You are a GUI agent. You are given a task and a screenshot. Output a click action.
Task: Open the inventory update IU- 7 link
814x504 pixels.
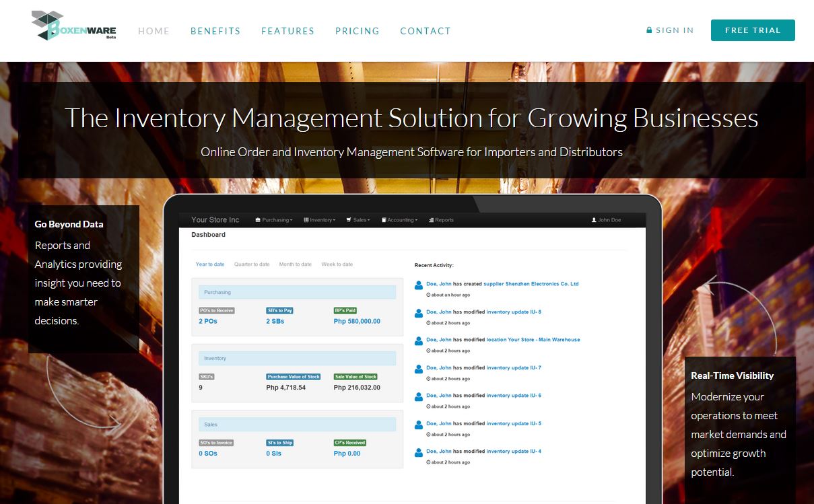click(x=514, y=368)
